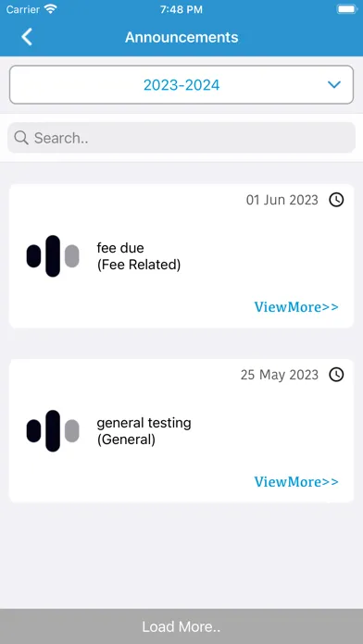Tap the fee due announcement logo
The height and width of the screenshot is (644, 363).
pos(53,256)
